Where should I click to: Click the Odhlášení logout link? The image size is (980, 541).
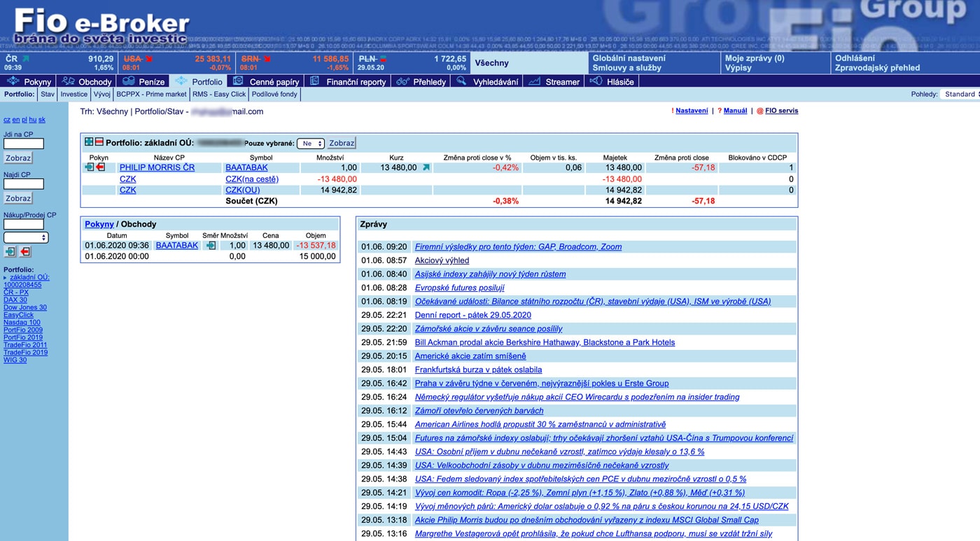(x=855, y=59)
